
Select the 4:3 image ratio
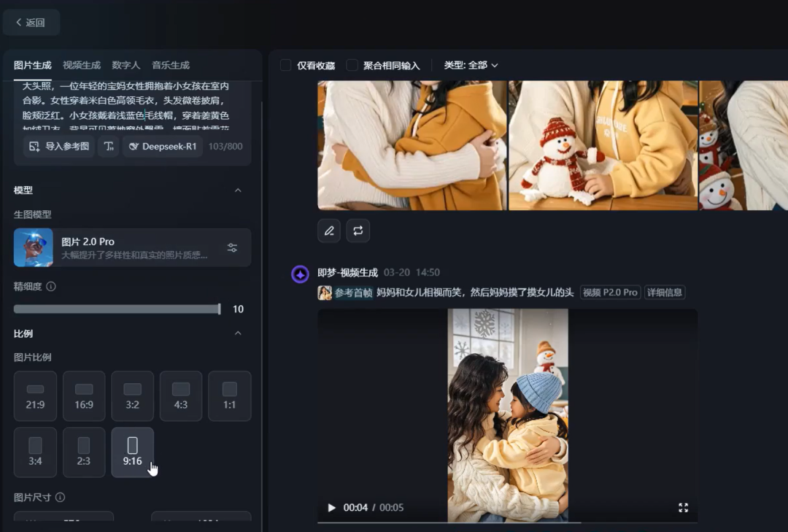click(x=181, y=396)
